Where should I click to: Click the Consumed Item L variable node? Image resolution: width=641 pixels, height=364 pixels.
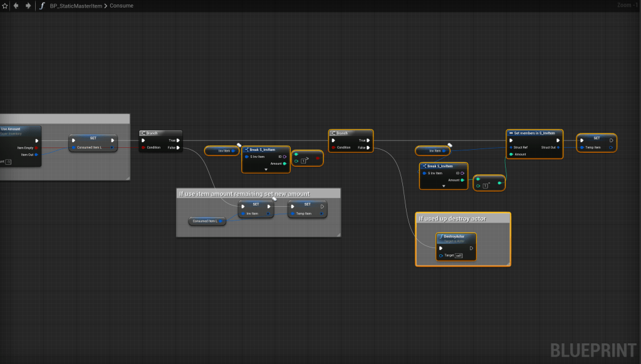click(208, 221)
